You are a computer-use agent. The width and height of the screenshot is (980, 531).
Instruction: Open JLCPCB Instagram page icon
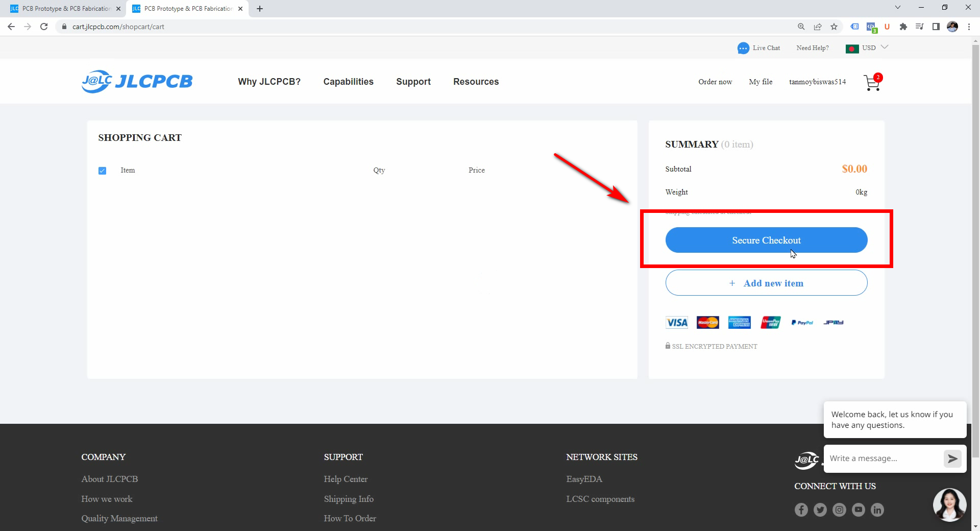point(839,510)
